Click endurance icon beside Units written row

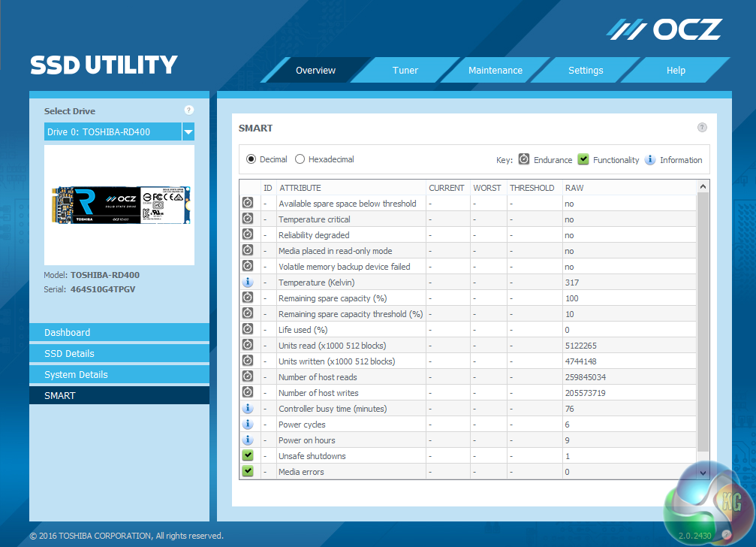click(248, 361)
